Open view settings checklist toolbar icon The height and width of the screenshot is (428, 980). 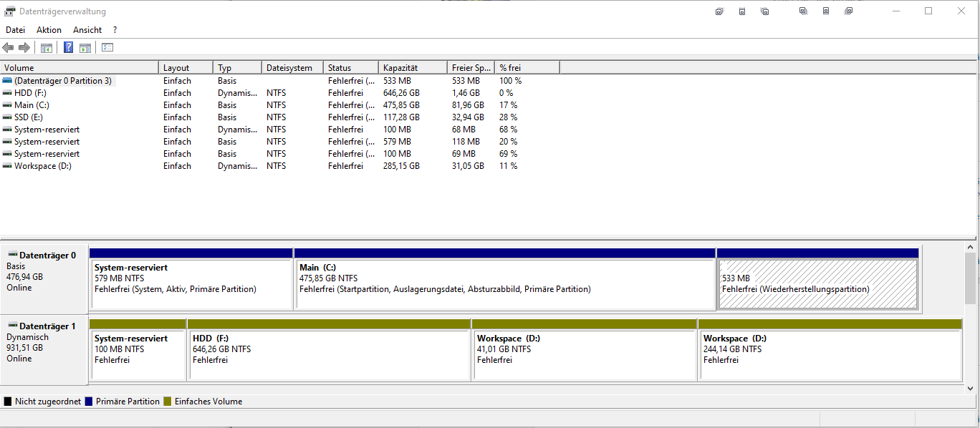point(108,47)
